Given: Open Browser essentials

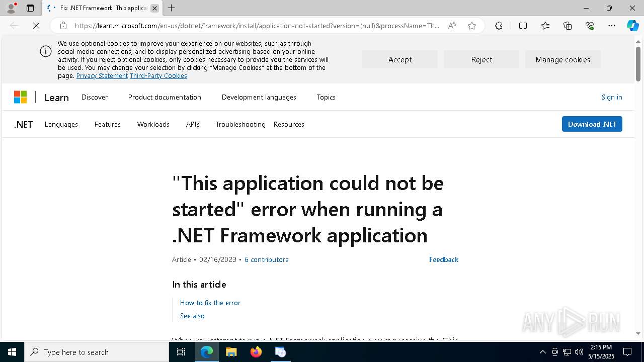Looking at the screenshot, I should pyautogui.click(x=590, y=26).
